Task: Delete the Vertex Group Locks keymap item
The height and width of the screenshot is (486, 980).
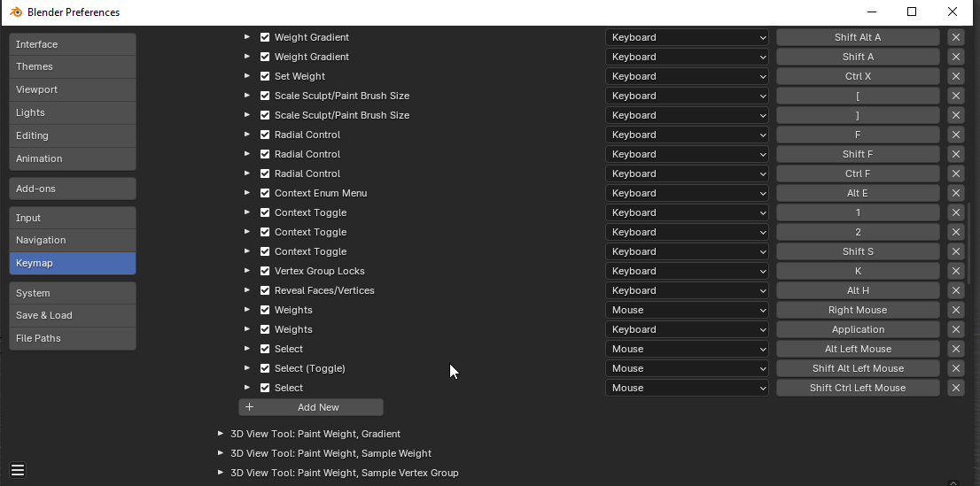Action: pos(955,271)
